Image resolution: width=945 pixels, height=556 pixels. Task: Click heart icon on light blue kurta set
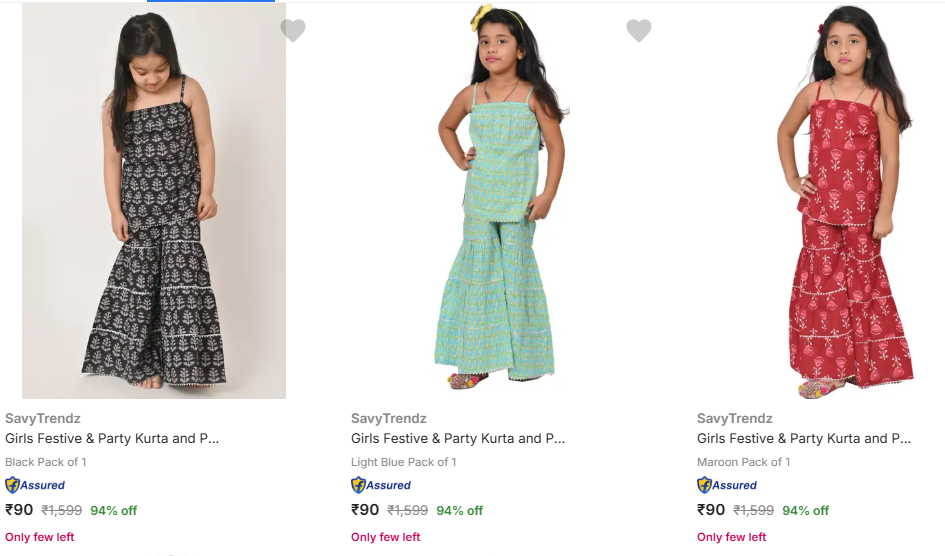(x=639, y=31)
